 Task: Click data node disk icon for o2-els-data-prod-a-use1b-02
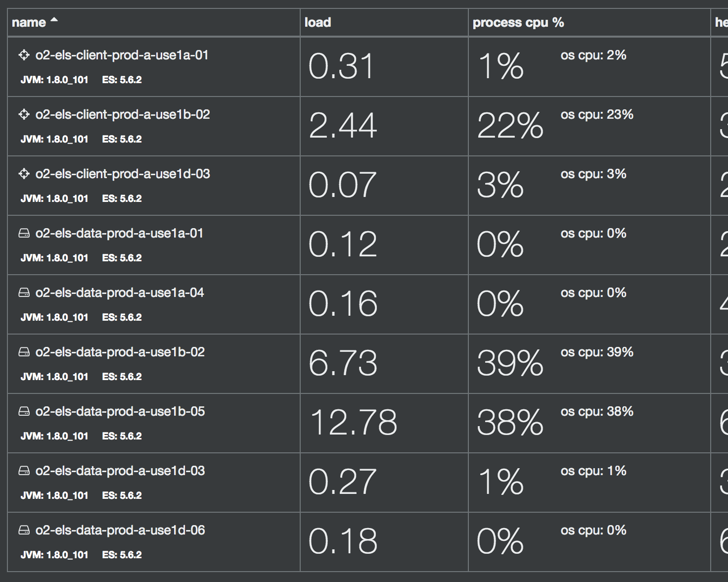coord(24,352)
